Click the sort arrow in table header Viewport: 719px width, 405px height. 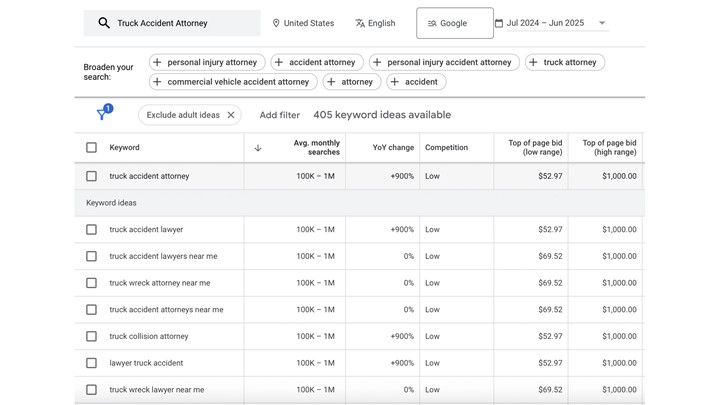click(x=258, y=148)
